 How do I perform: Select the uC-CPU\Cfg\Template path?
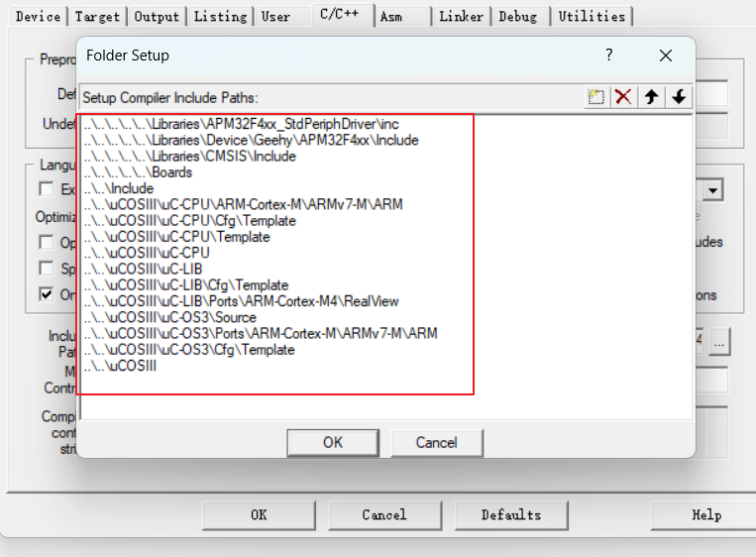[189, 221]
